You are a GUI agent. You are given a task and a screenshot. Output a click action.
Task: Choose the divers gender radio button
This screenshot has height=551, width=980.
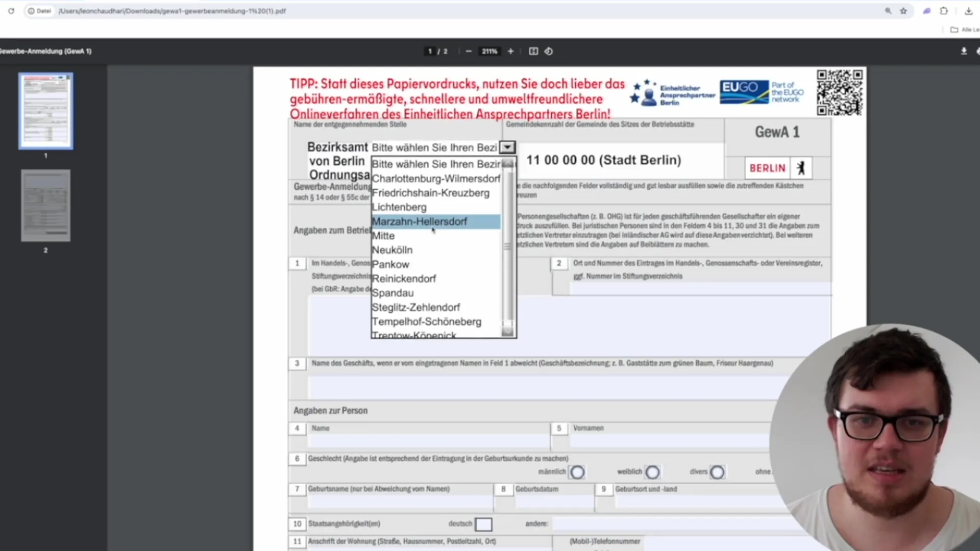click(x=717, y=472)
